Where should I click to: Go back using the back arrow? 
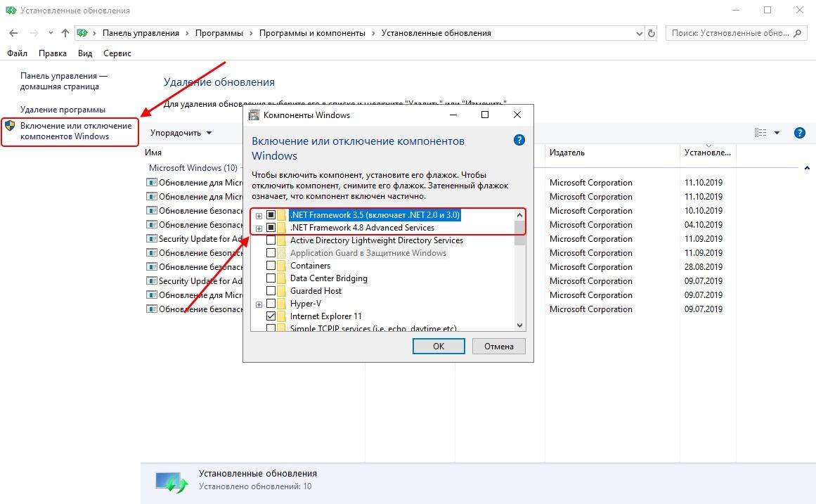[13, 33]
